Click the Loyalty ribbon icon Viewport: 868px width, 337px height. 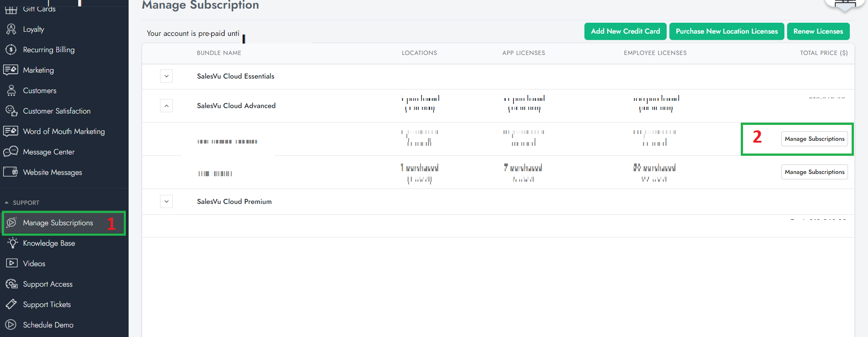(11, 29)
